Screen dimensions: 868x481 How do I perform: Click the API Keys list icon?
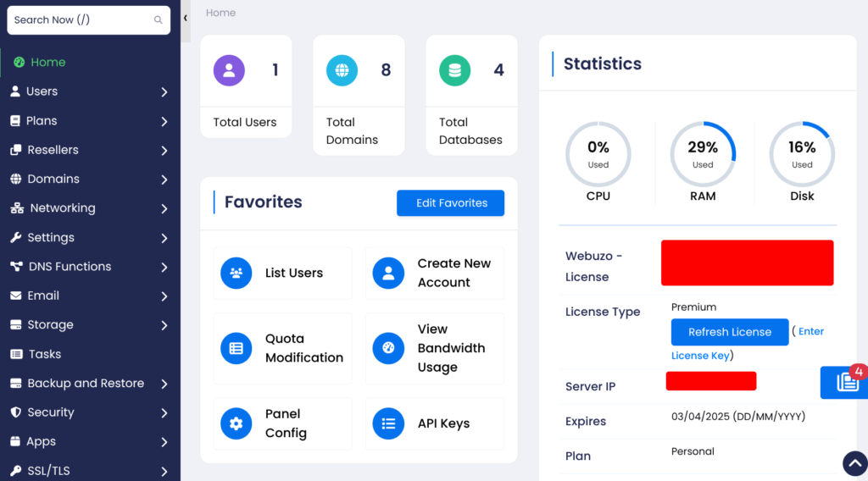pyautogui.click(x=388, y=423)
